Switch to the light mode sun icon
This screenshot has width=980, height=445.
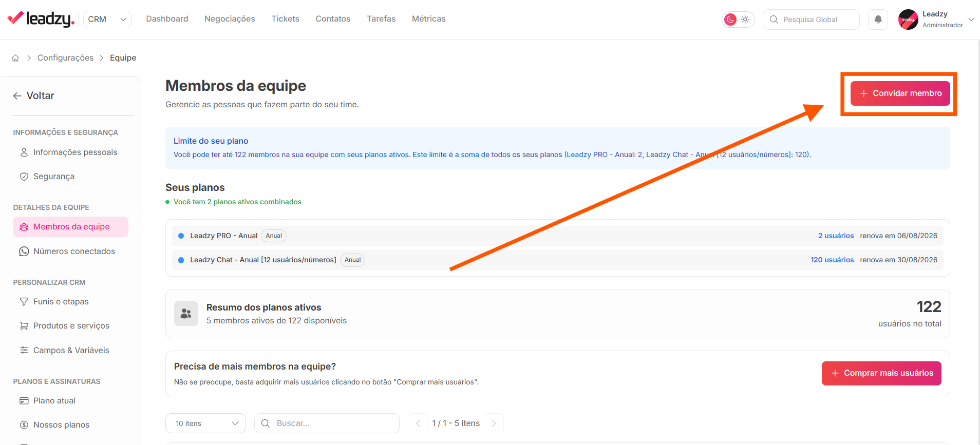coord(745,20)
